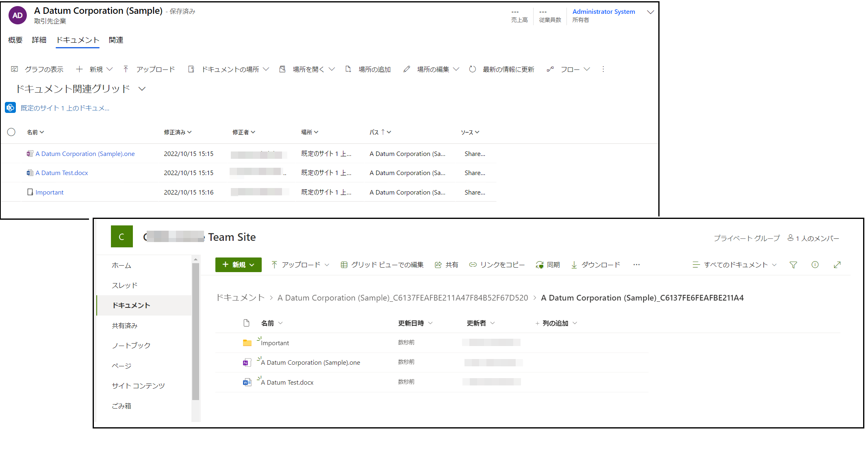Expand the 場所を開く dropdown chevron
868x450 pixels.
pyautogui.click(x=332, y=69)
